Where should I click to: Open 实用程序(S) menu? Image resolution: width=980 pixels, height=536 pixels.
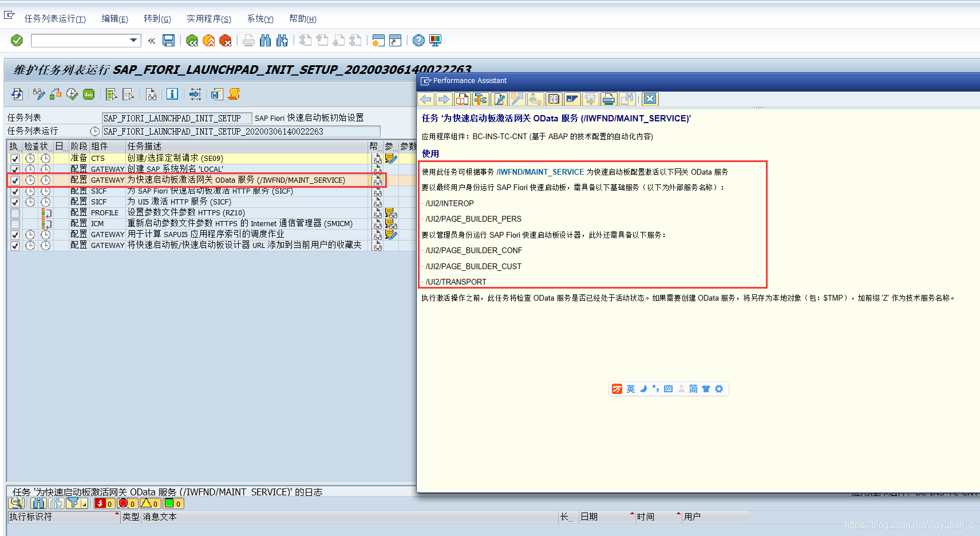209,19
